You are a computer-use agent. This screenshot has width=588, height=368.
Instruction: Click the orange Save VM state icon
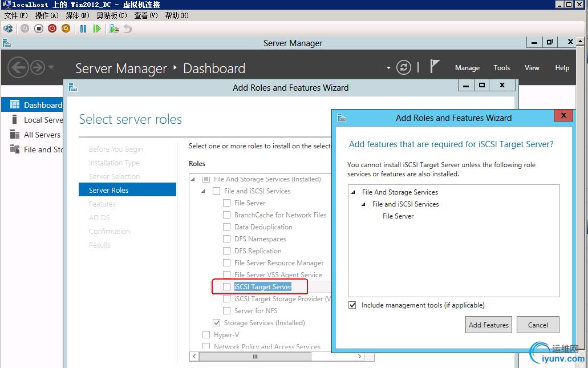pos(66,29)
